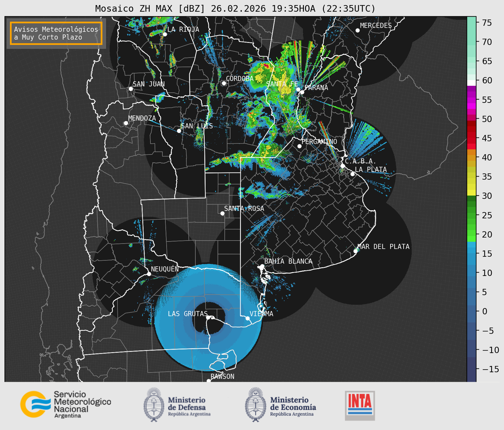Screen dimensions: 504x430
Task: Click the 'MERCEDES' map label
Action: 376,26
